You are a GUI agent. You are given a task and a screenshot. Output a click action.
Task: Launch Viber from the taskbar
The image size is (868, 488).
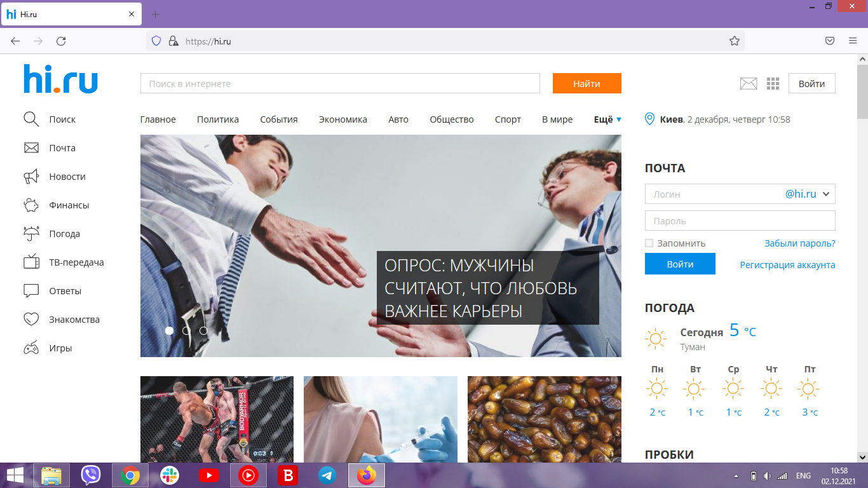coord(91,475)
